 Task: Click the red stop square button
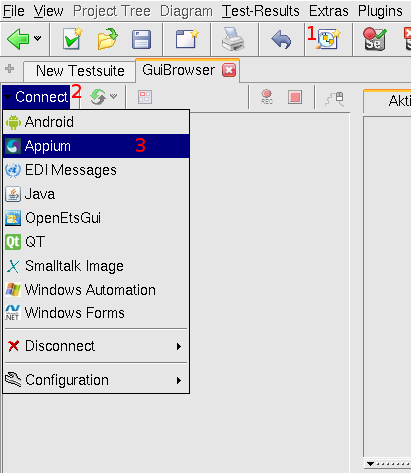click(295, 97)
